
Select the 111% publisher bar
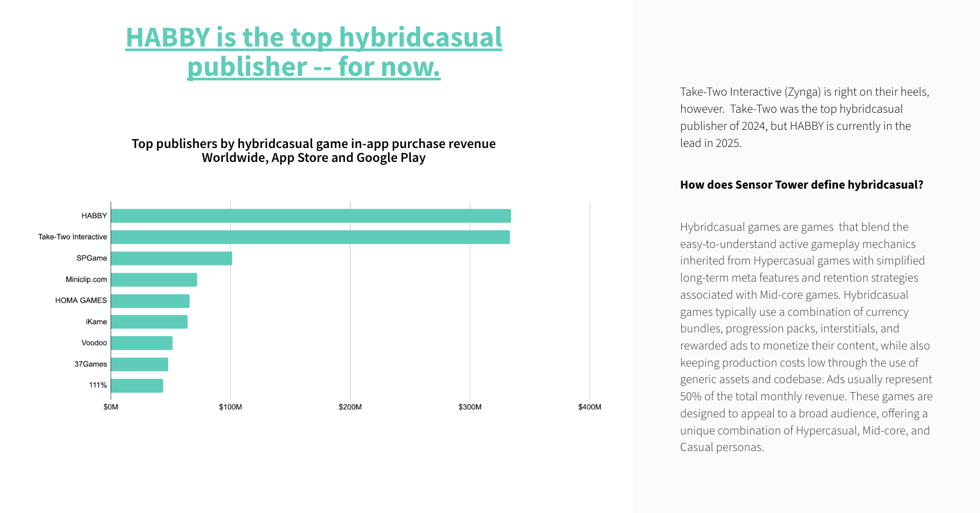coord(137,385)
